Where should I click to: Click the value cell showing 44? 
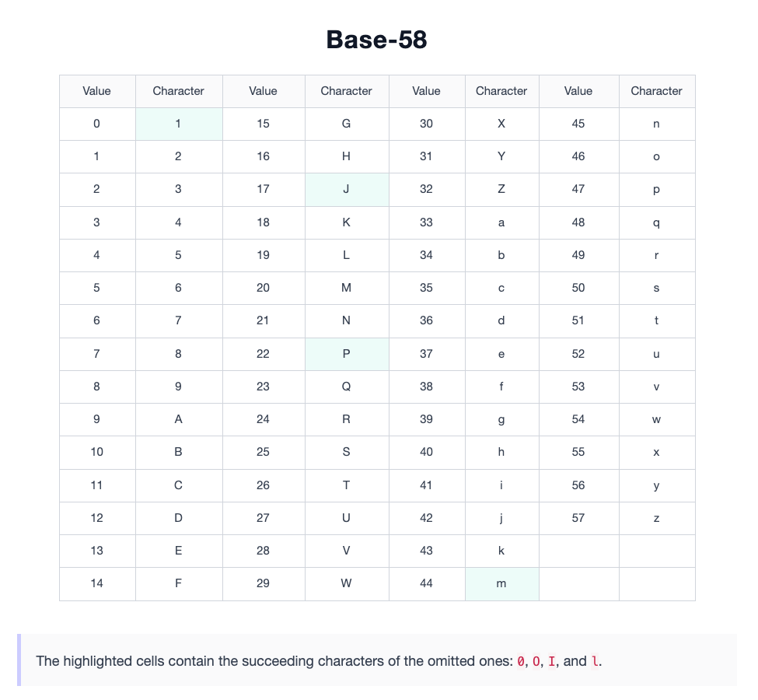427,584
